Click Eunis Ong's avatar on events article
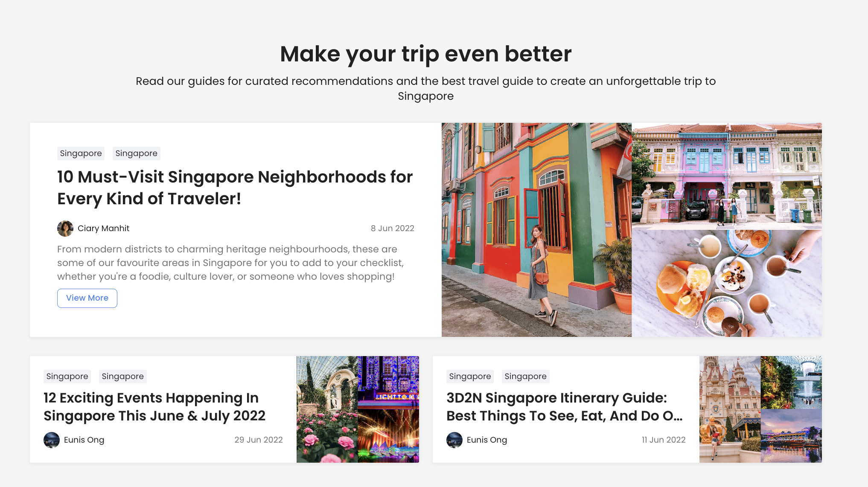The height and width of the screenshot is (487, 868). click(52, 440)
